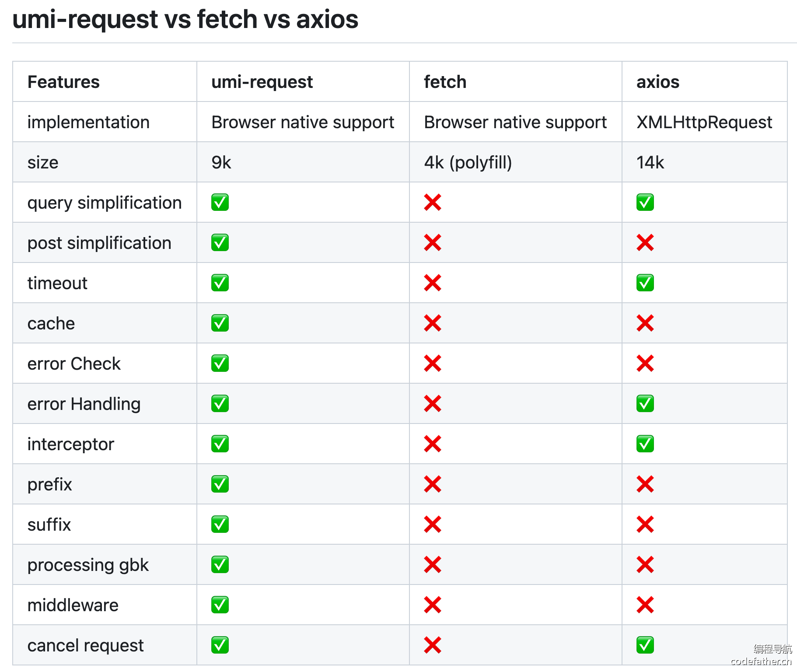Click the red cross for fetch cancel request
This screenshot has width=797, height=672.
[x=433, y=645]
